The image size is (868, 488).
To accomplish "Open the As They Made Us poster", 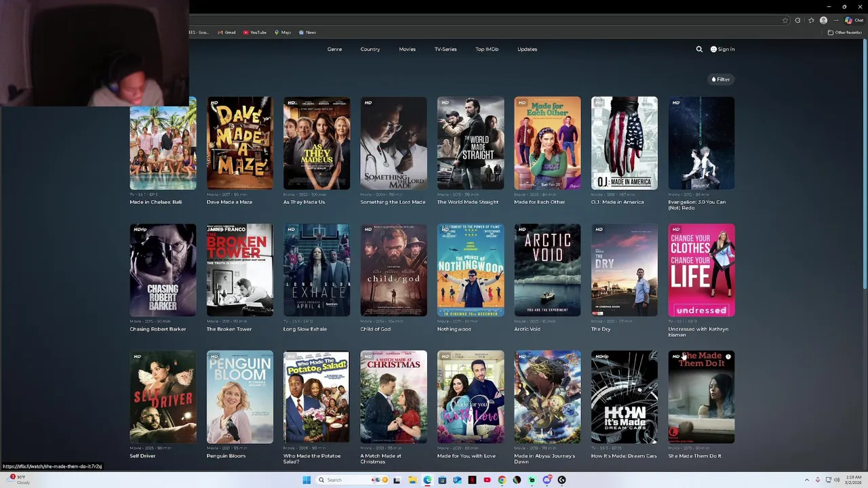I will coord(317,143).
